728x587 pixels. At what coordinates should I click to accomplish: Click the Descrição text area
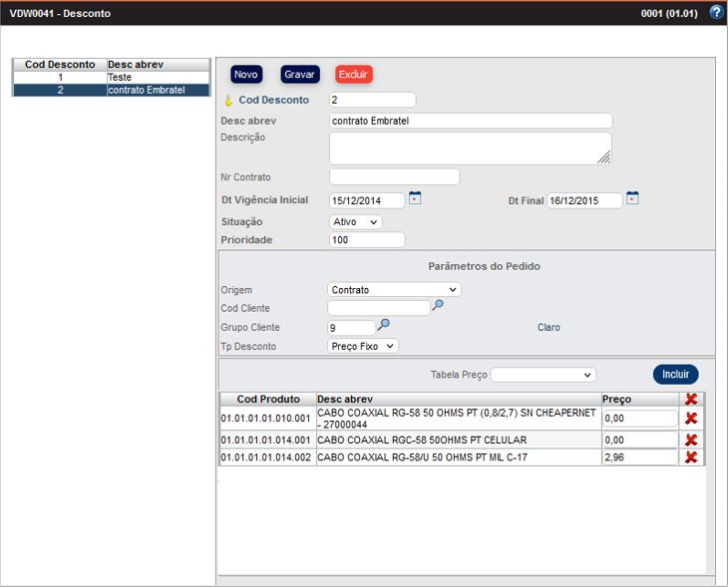(x=470, y=148)
